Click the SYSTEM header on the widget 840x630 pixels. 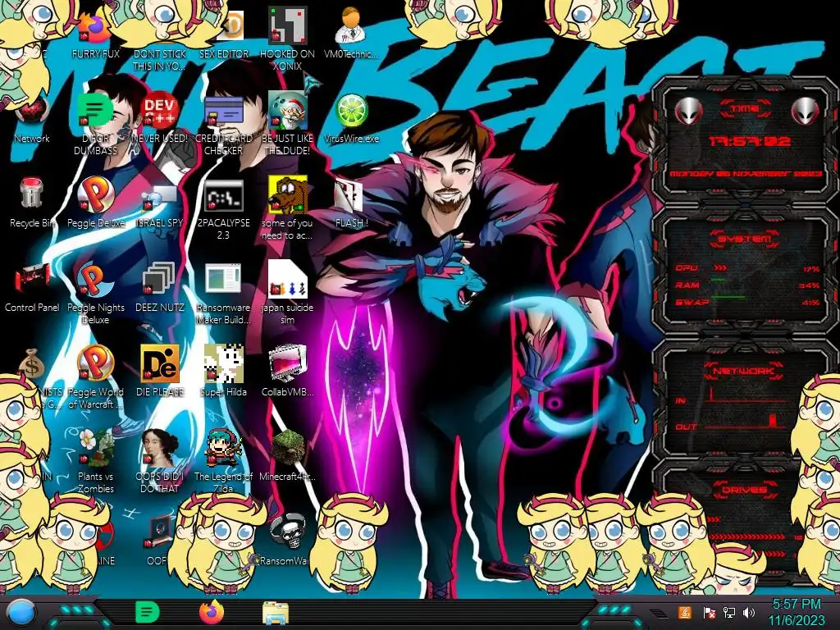745,239
